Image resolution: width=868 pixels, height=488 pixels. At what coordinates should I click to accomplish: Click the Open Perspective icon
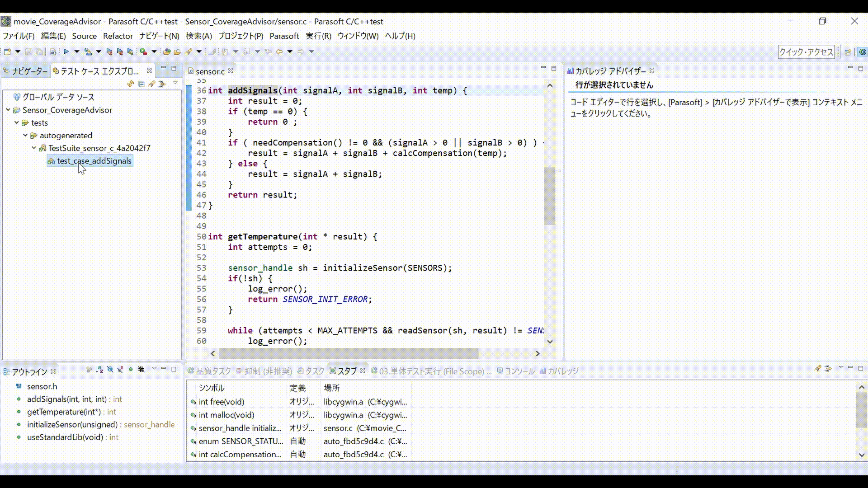pos(848,52)
